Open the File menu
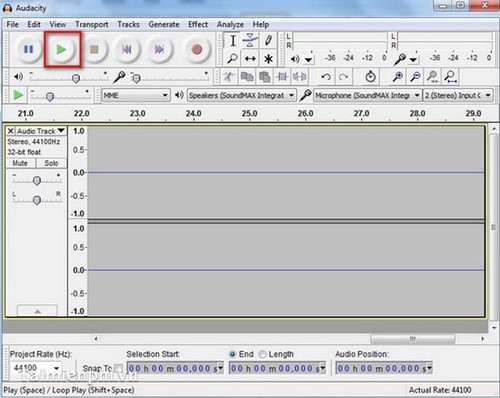 [13, 25]
